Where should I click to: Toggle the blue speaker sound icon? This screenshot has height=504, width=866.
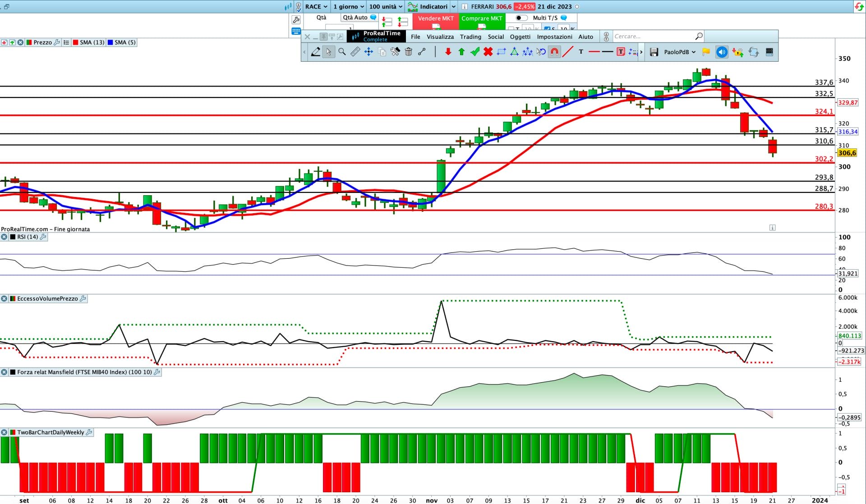tap(722, 52)
